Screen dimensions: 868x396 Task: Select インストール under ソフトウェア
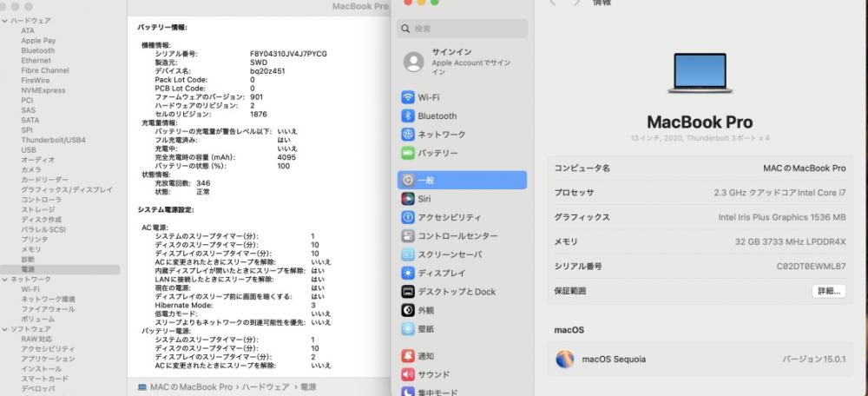point(41,369)
